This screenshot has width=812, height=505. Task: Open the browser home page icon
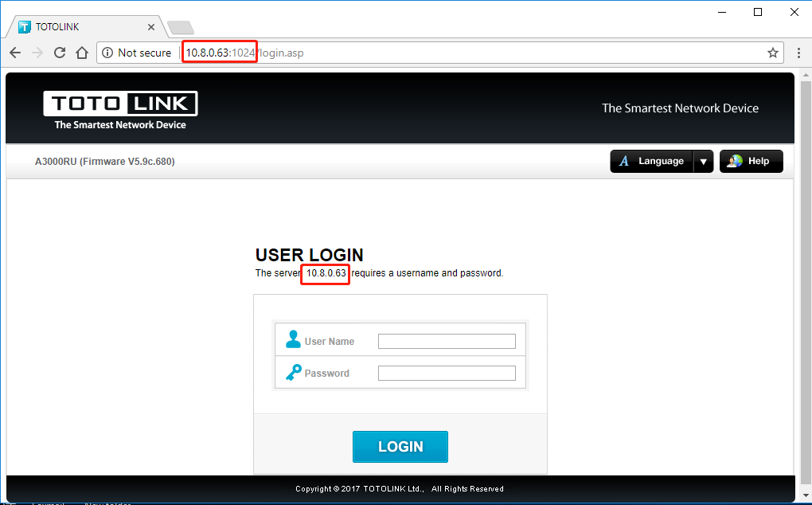pyautogui.click(x=82, y=53)
